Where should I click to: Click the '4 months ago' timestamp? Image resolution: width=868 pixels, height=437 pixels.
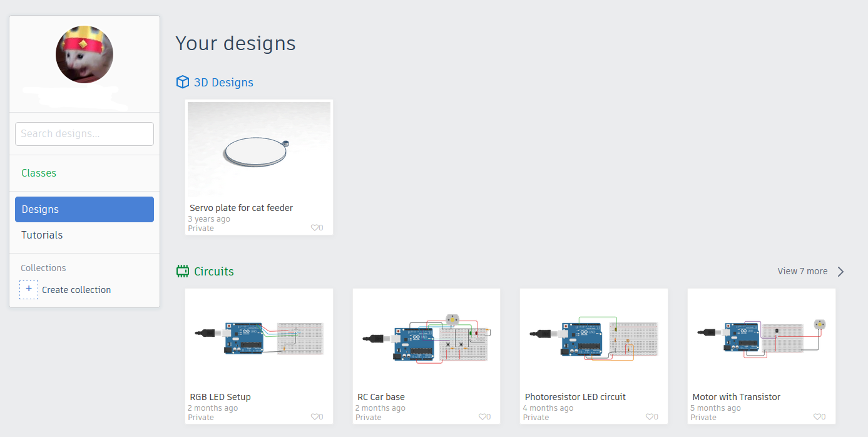tap(548, 408)
